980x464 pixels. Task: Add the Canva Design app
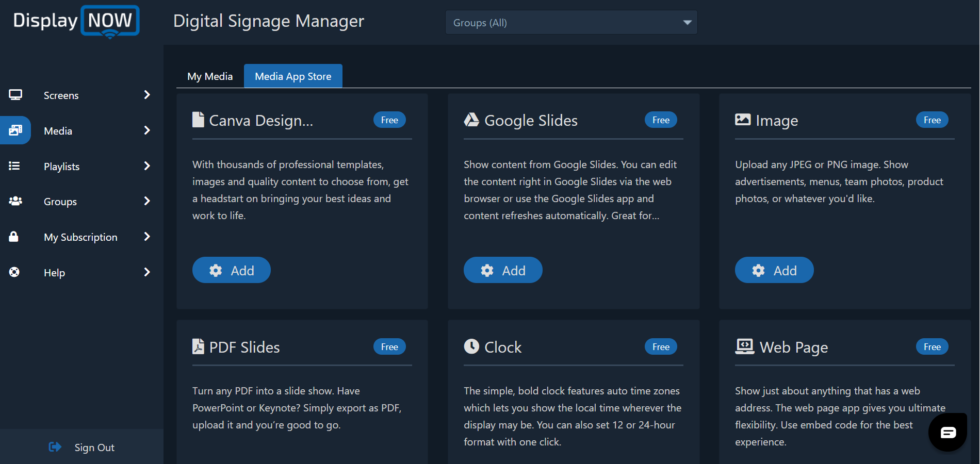tap(231, 270)
